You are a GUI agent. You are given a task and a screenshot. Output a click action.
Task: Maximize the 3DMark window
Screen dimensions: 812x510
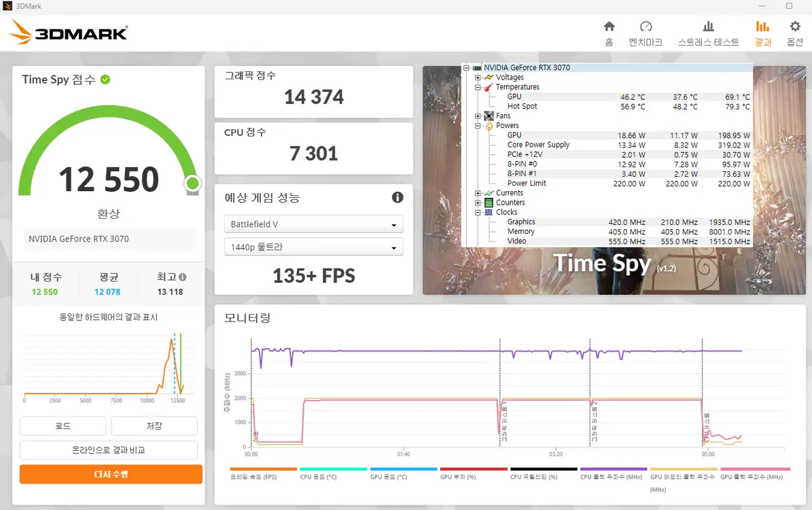pos(789,6)
